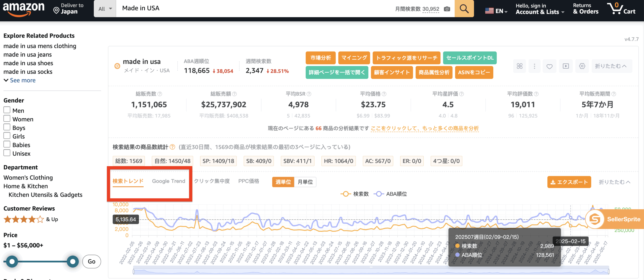Click help icon next to 平均販売期間
The height and width of the screenshot is (280, 644).
614,94
